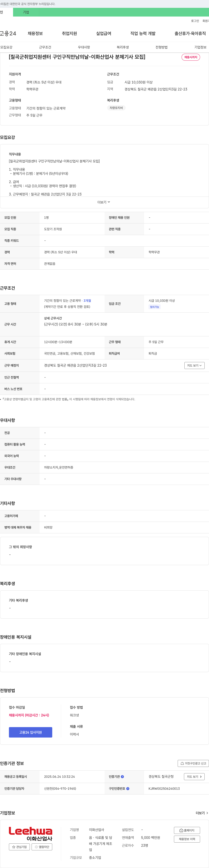Open the 출산휴가·육아휴직 menu

click(190, 33)
